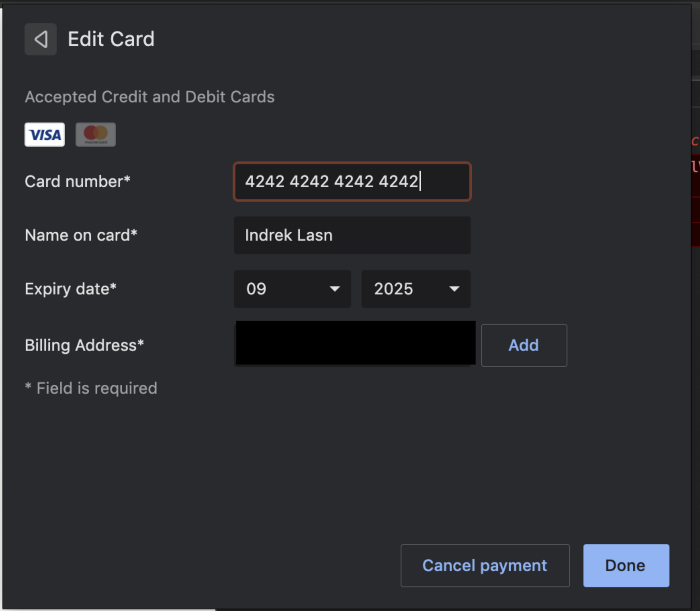The height and width of the screenshot is (611, 700).
Task: Click the Card number label
Action: (x=78, y=181)
